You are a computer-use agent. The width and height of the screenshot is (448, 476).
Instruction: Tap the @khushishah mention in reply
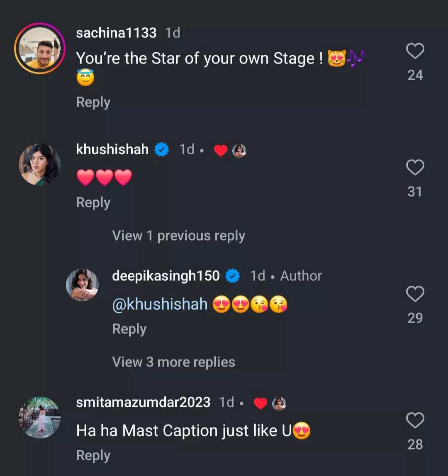click(160, 305)
